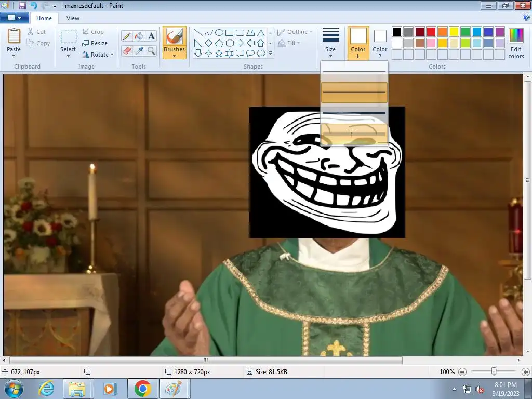Viewport: 532px width, 399px height.
Task: Choose the Curve shape
Action: (x=209, y=33)
